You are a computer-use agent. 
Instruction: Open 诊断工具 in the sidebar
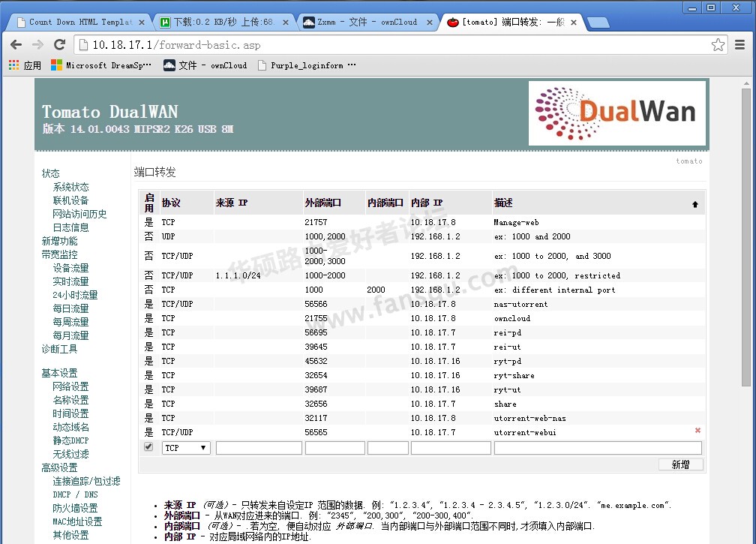click(x=59, y=349)
